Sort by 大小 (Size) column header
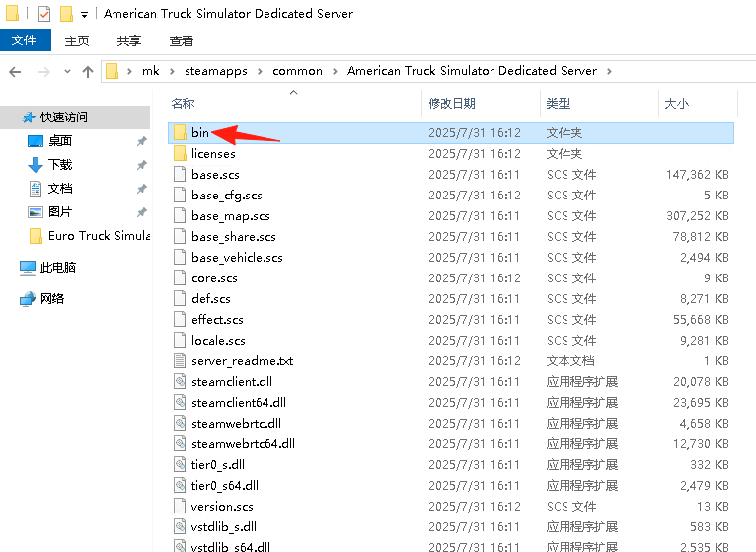Screen dimensions: 756x552 click(x=676, y=104)
